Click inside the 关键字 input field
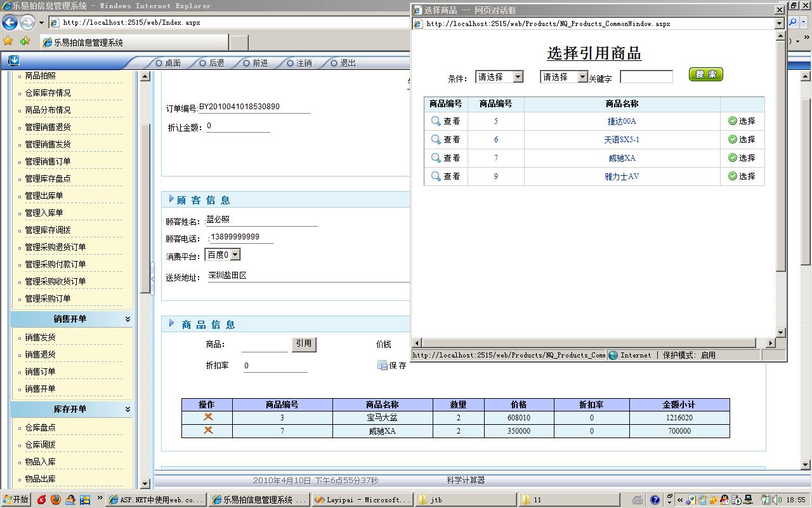The height and width of the screenshot is (508, 812). coord(646,76)
